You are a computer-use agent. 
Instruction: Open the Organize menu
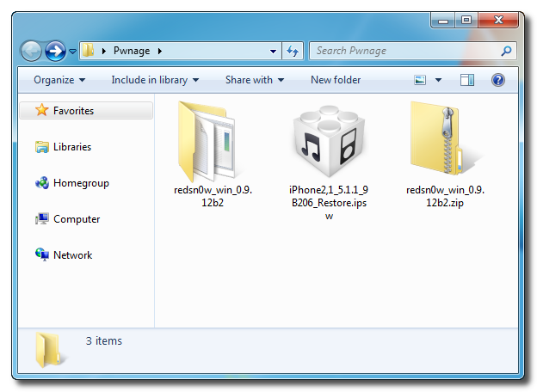click(59, 80)
